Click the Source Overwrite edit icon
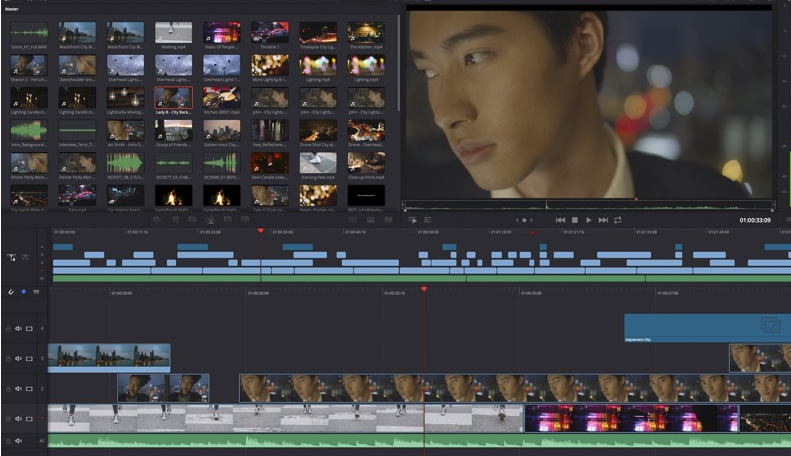 coord(245,219)
